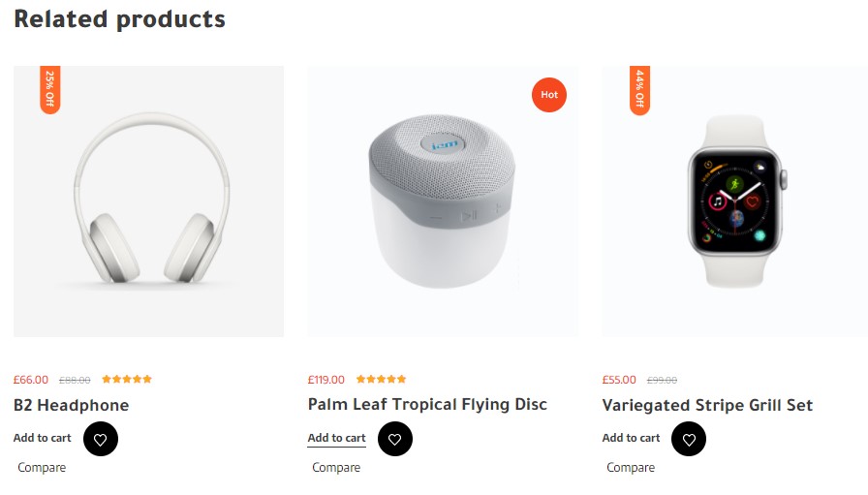Open Palm Leaf Tropical Flying Disc title link
Viewport: 868px width, 495px height.
pyautogui.click(x=427, y=405)
